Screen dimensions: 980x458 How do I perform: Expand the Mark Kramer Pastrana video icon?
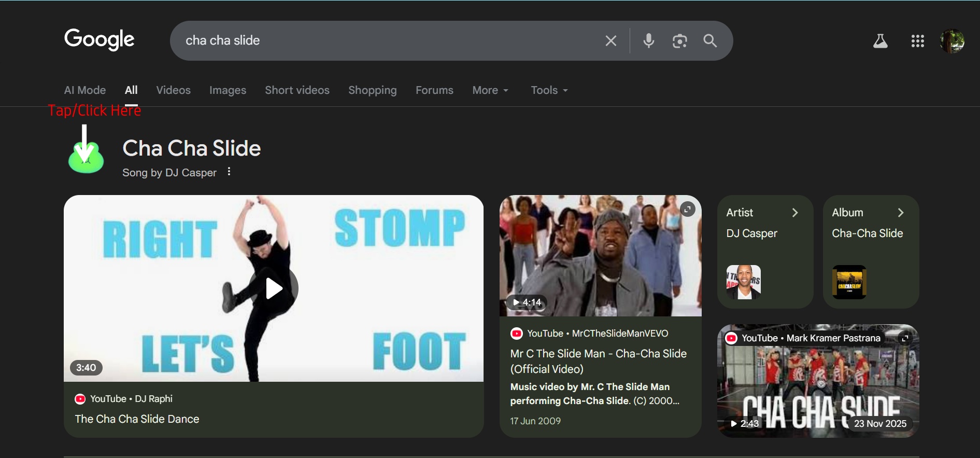[x=905, y=338]
